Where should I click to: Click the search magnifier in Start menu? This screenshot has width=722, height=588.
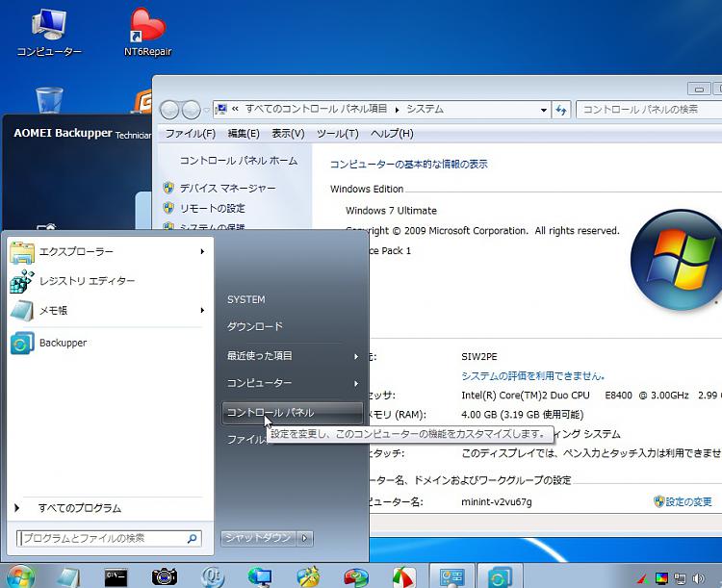click(x=192, y=538)
